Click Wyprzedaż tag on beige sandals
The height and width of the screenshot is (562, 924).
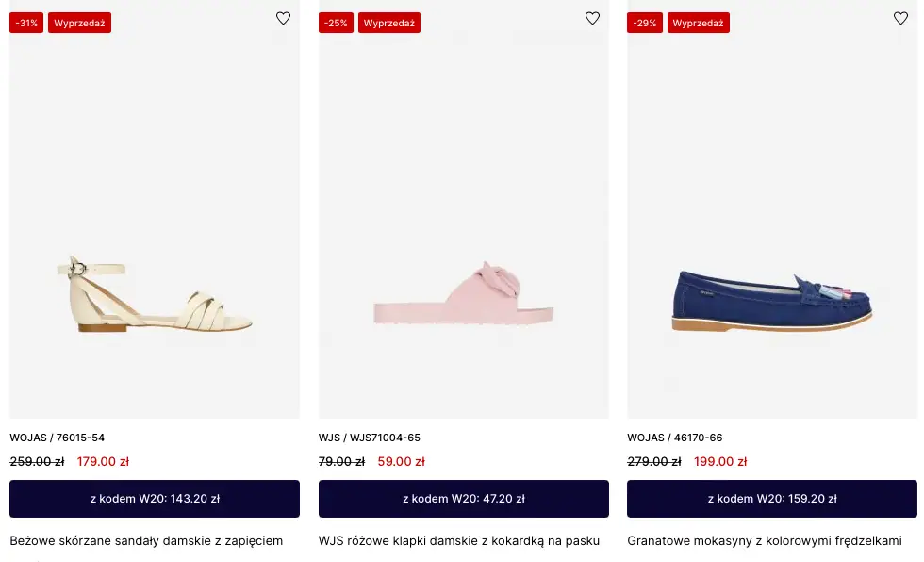79,23
